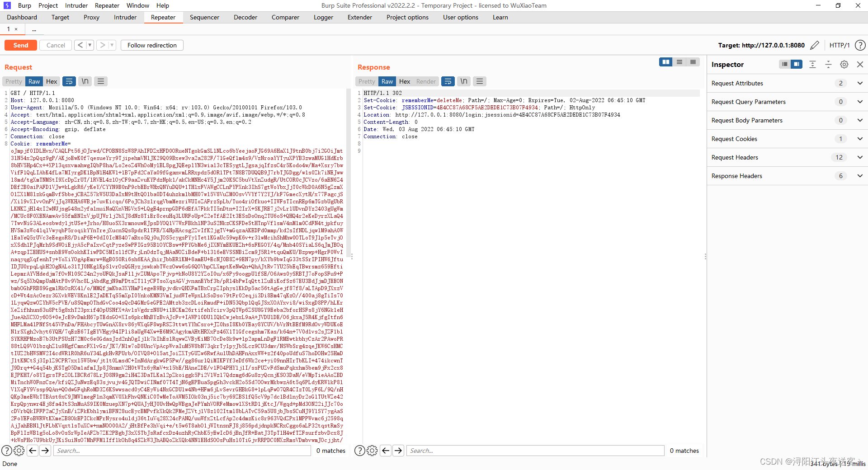868x470 pixels.
Task: Select Hex view in Request panel
Action: click(x=52, y=81)
